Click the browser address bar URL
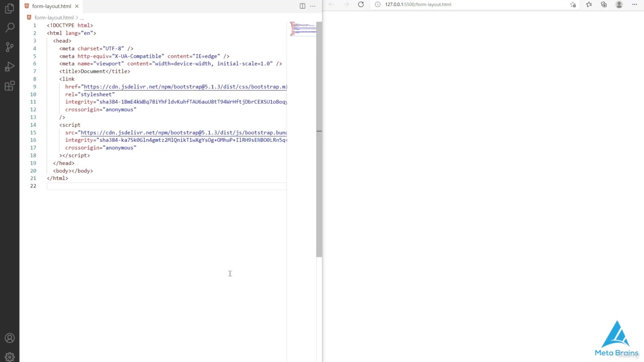 [418, 5]
